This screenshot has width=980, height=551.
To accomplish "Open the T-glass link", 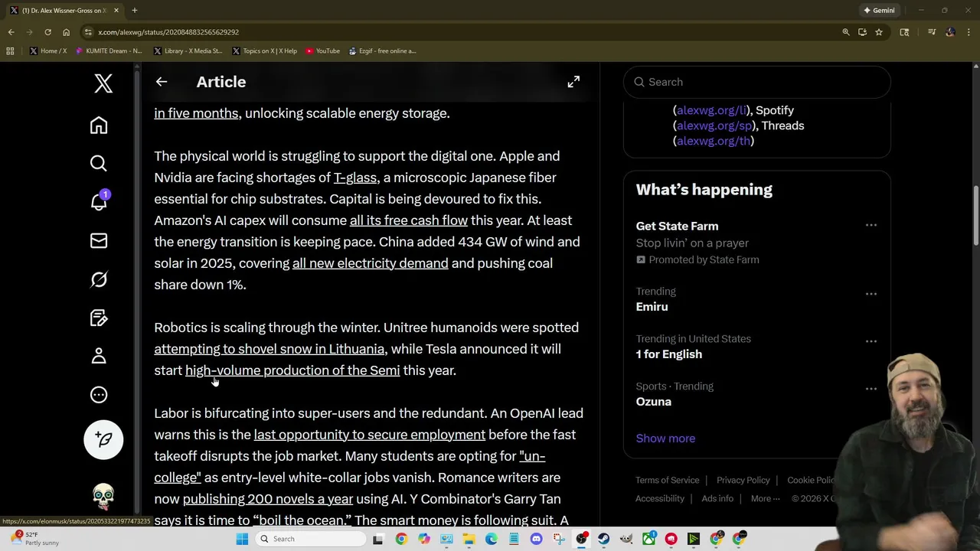I will click(x=355, y=178).
